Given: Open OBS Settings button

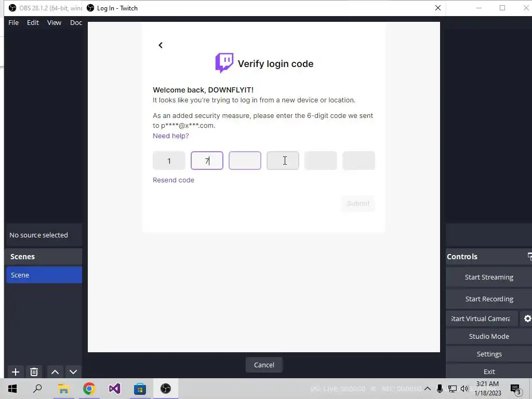Looking at the screenshot, I should (x=489, y=354).
